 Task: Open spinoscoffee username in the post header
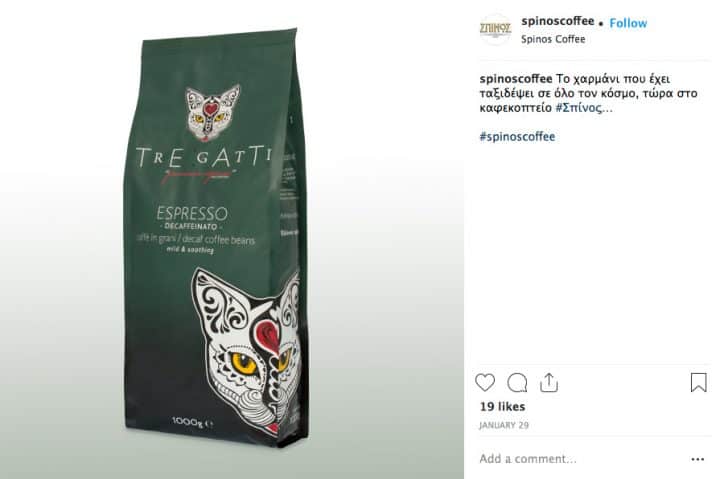click(x=558, y=21)
